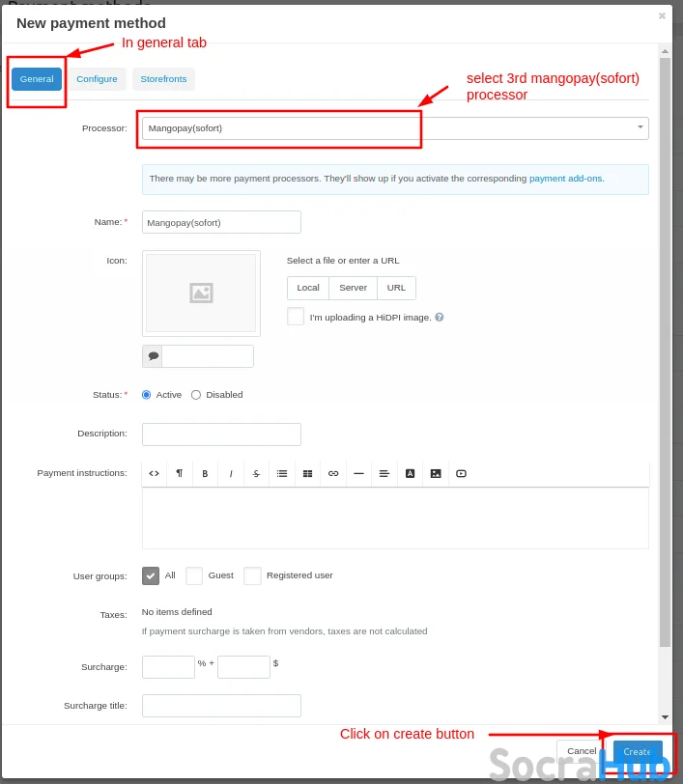Select Active status radio button

pyautogui.click(x=147, y=395)
